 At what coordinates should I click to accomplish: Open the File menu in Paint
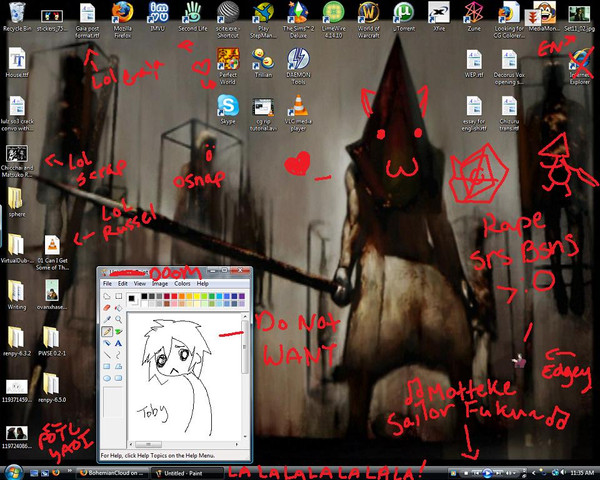point(108,284)
